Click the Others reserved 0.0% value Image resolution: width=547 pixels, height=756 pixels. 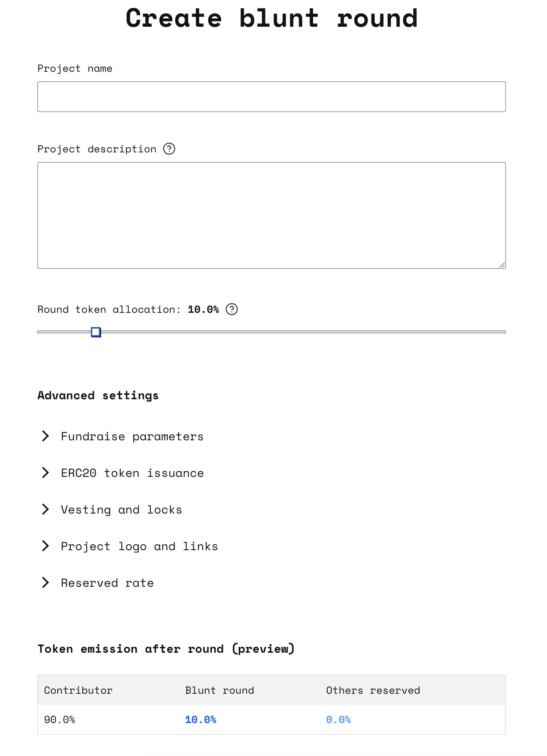[338, 720]
